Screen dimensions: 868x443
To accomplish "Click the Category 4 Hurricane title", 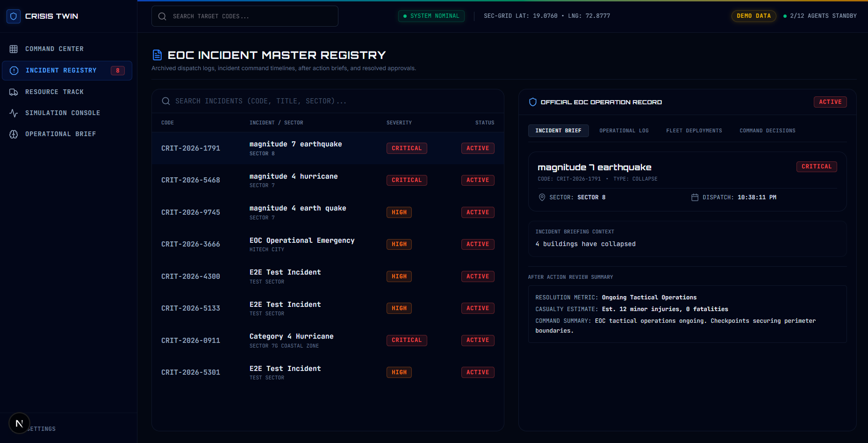I will tap(292, 336).
